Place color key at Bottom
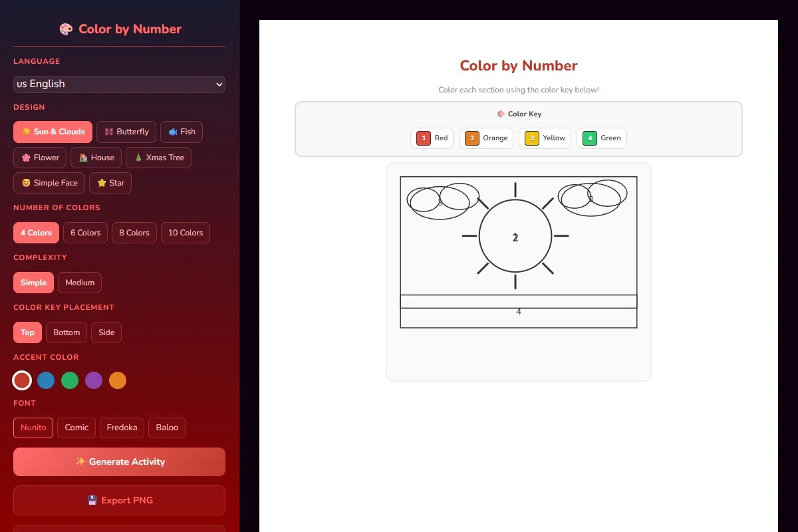Viewport: 798px width, 532px height. coord(66,332)
